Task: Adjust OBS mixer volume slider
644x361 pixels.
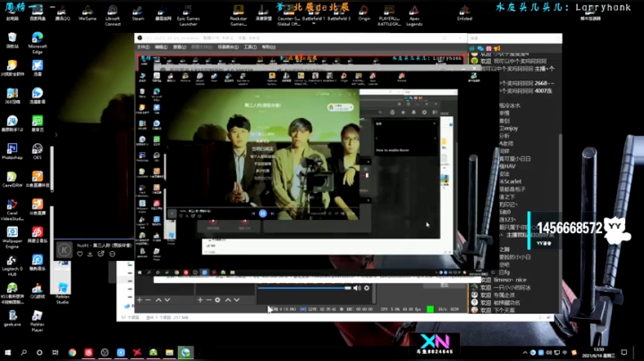Action: tap(304, 288)
